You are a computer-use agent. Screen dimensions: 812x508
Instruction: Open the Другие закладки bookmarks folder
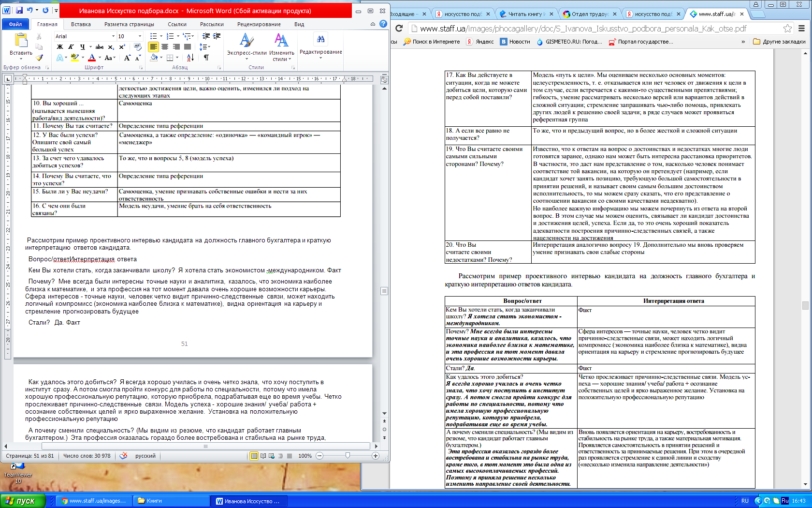pyautogui.click(x=779, y=42)
